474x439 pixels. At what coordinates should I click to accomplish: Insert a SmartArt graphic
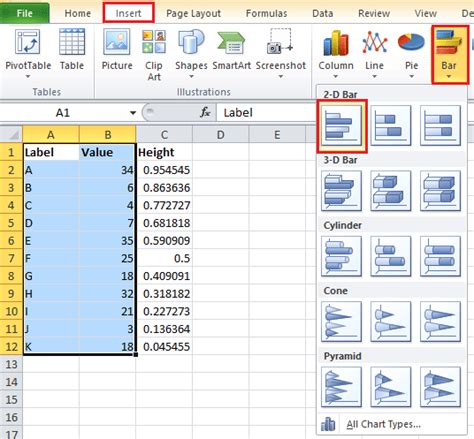(232, 50)
